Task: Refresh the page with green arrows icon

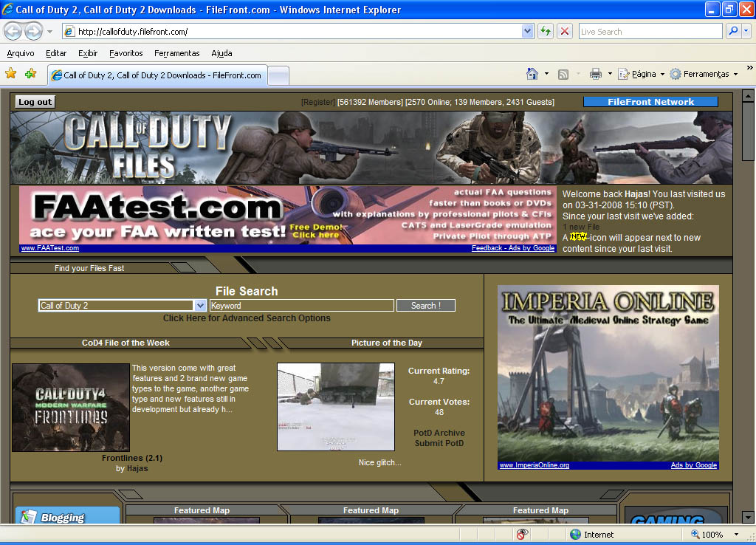Action: 546,32
